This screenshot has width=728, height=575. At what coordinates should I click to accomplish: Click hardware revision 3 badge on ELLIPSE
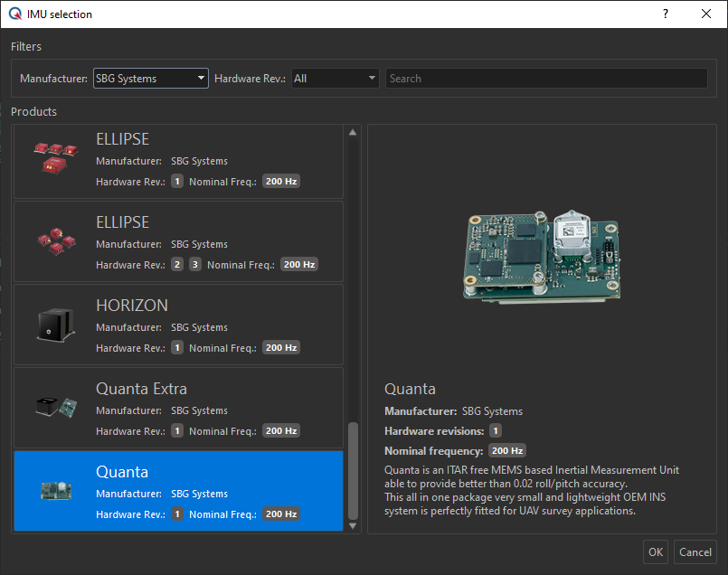pyautogui.click(x=195, y=265)
